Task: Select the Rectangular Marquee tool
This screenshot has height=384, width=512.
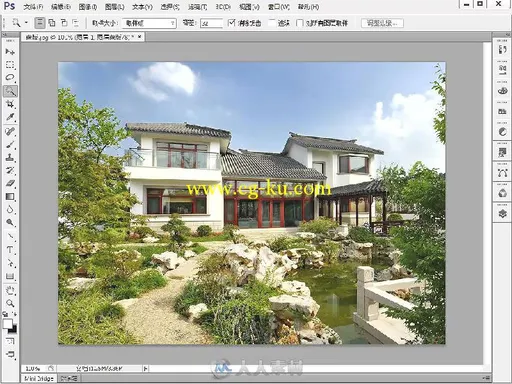Action: pos(10,65)
